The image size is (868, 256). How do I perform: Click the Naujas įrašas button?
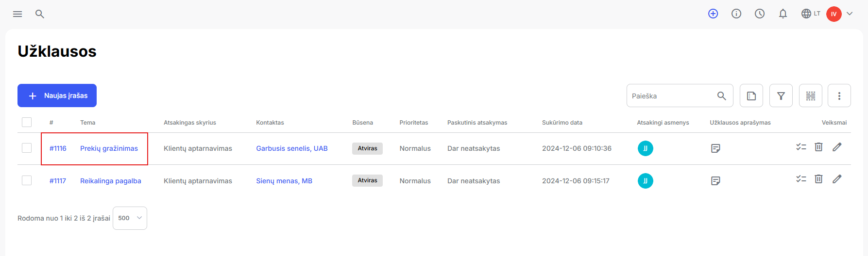pyautogui.click(x=57, y=96)
